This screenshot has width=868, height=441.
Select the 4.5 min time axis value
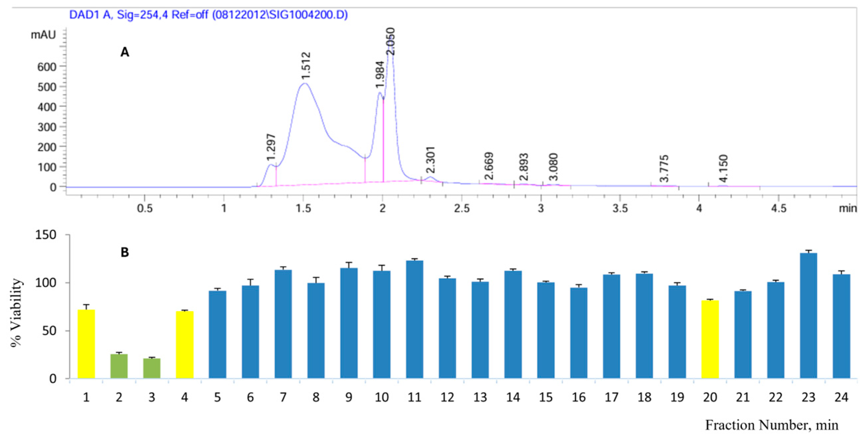[x=779, y=208]
